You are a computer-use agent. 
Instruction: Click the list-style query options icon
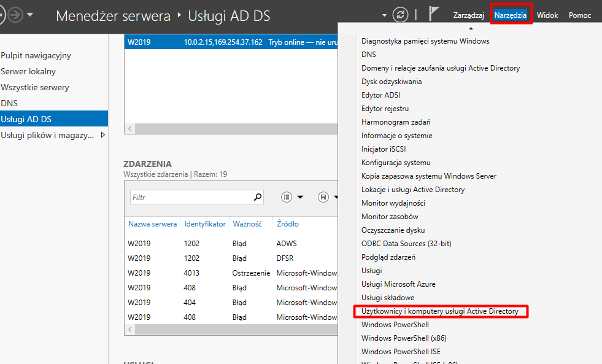click(x=286, y=197)
